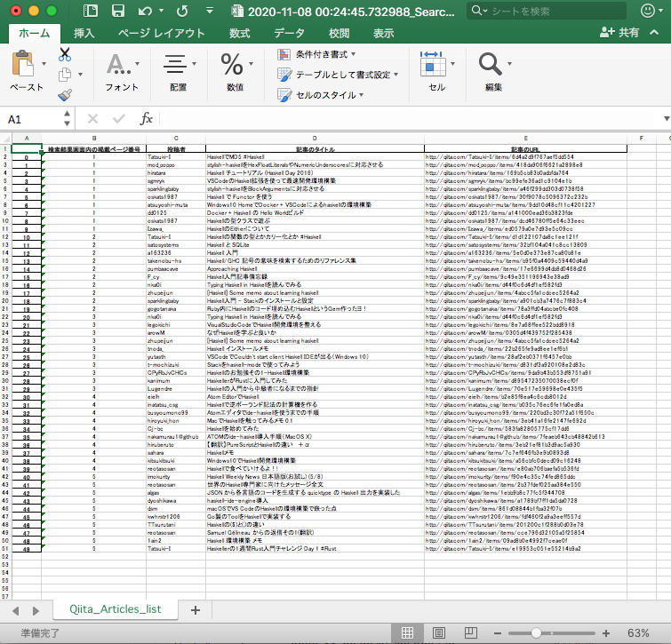This screenshot has height=644, width=671.
Task: Collapse the ribbon with the chevron
Action: tap(654, 32)
